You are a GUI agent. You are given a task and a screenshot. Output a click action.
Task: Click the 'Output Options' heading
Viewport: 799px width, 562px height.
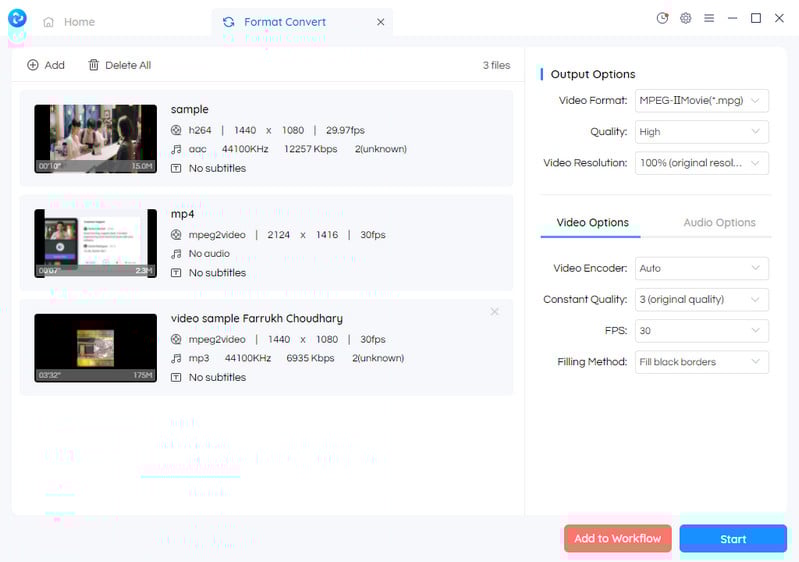(593, 74)
